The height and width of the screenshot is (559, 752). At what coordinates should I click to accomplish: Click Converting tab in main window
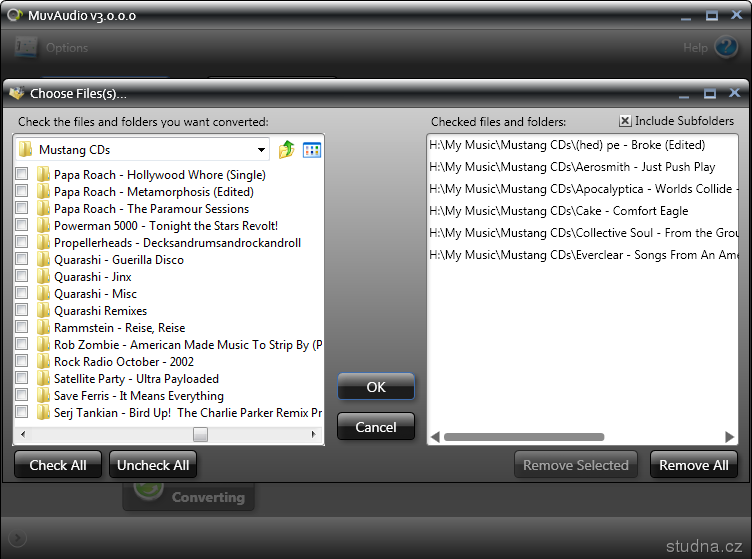point(188,496)
